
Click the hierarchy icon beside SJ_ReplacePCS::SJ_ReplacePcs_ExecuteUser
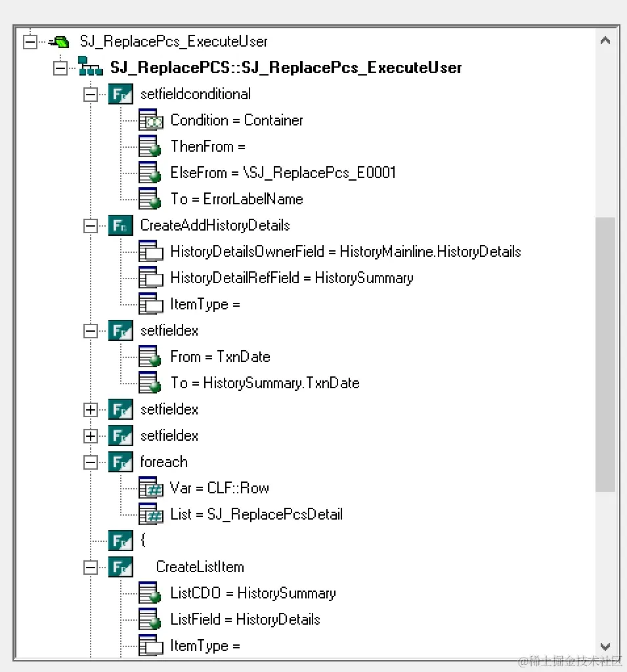(91, 66)
